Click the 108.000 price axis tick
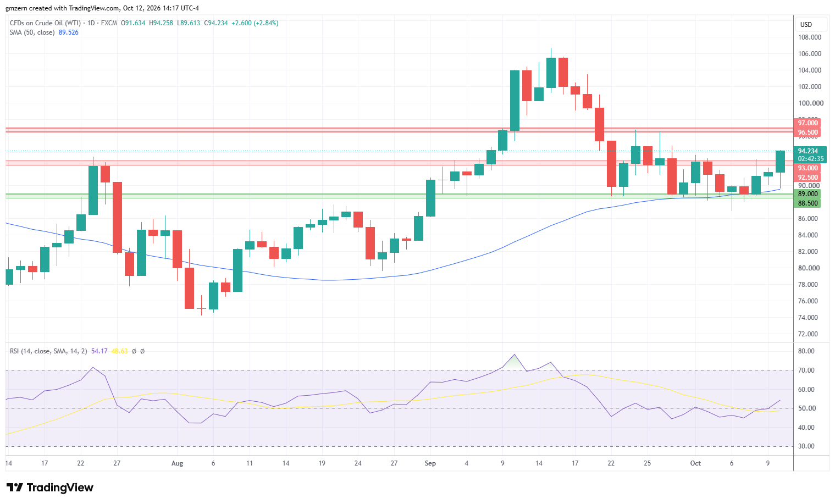This screenshot has height=504, width=835. pyautogui.click(x=810, y=37)
